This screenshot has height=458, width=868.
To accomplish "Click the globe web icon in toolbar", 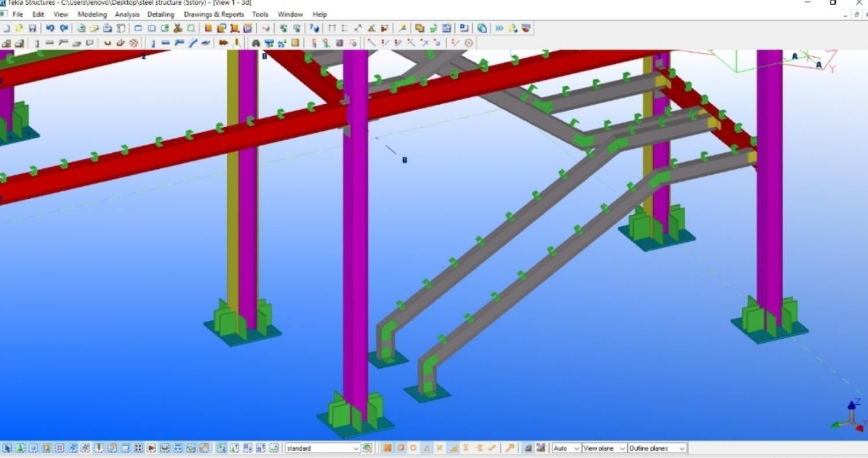I will (481, 28).
